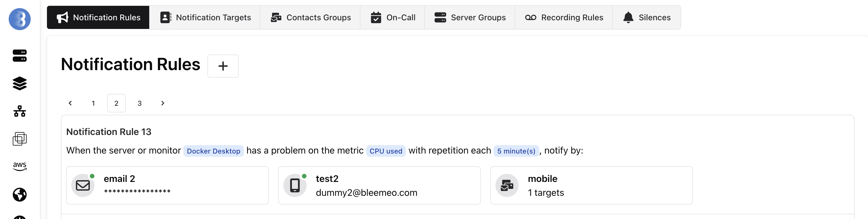This screenshot has height=219, width=868.
Task: Click the CPU used metric tag
Action: point(386,151)
